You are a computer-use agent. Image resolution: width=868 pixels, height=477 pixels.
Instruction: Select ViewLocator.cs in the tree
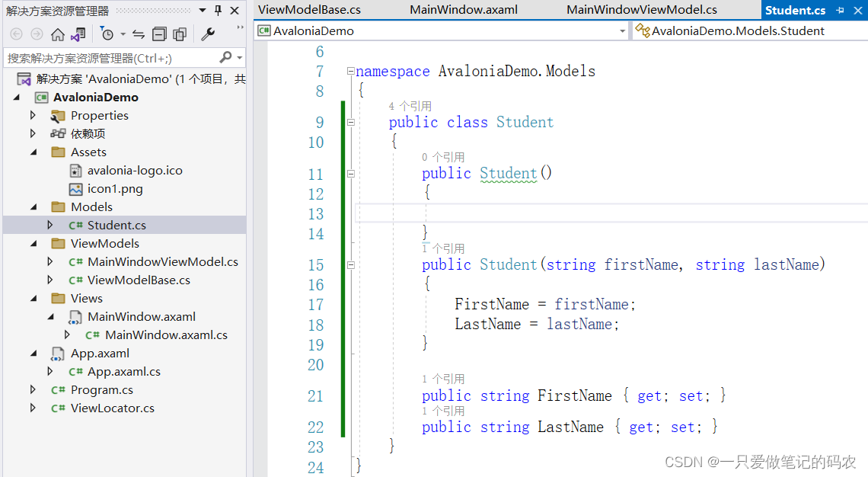click(113, 408)
